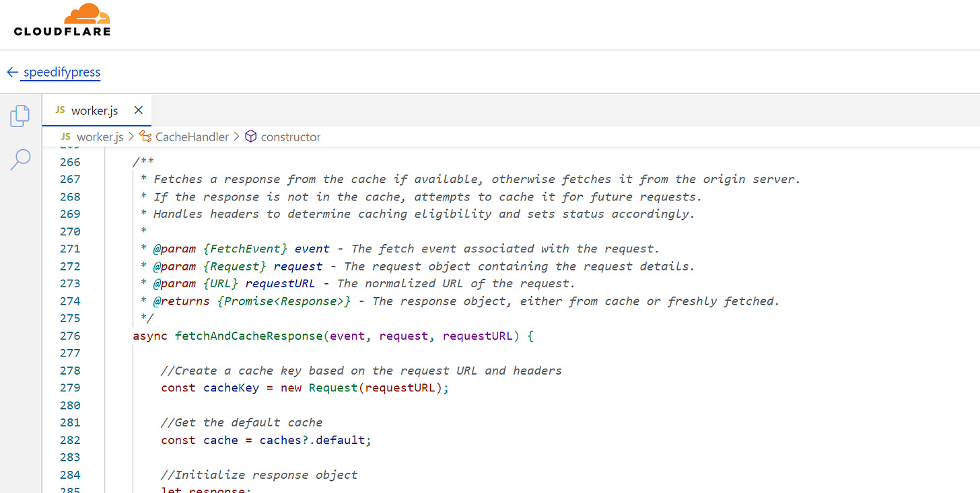This screenshot has width=980, height=493.
Task: Expand breadcrumb chevron after worker.js
Action: tap(131, 137)
